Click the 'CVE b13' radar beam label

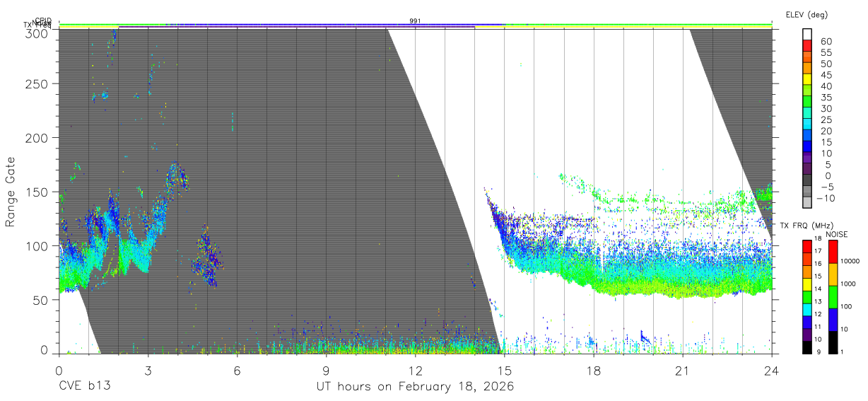coord(84,387)
